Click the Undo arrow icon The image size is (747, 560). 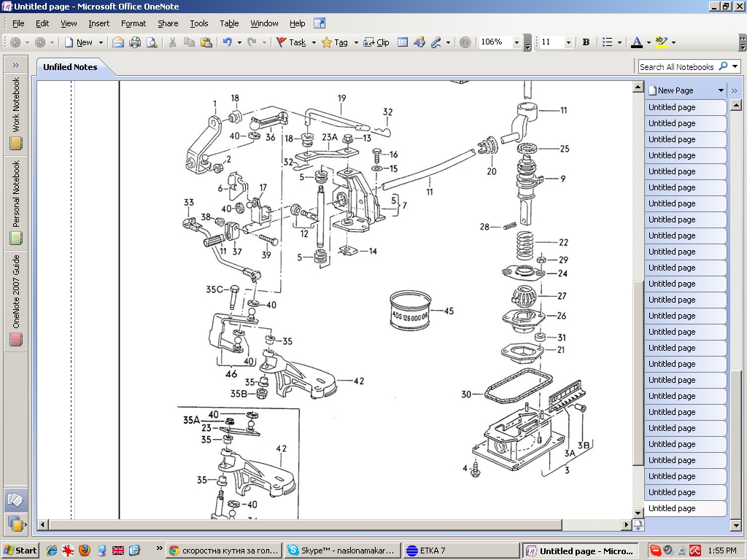228,42
